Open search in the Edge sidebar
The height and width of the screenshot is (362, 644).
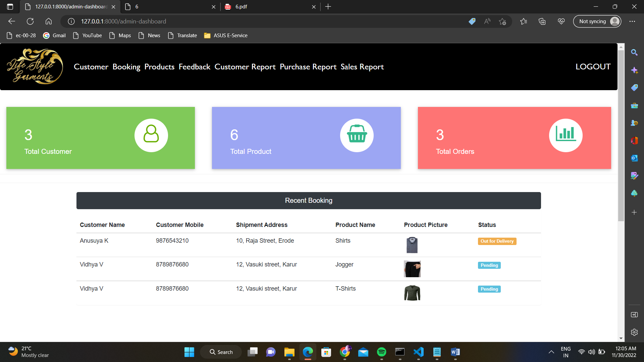point(634,52)
